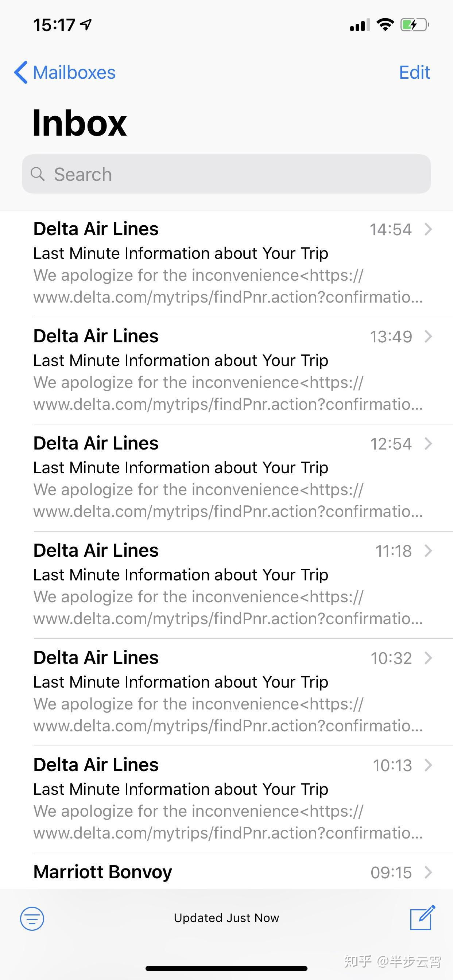453x980 pixels.
Task: Focus the Search field
Action: coord(226,174)
